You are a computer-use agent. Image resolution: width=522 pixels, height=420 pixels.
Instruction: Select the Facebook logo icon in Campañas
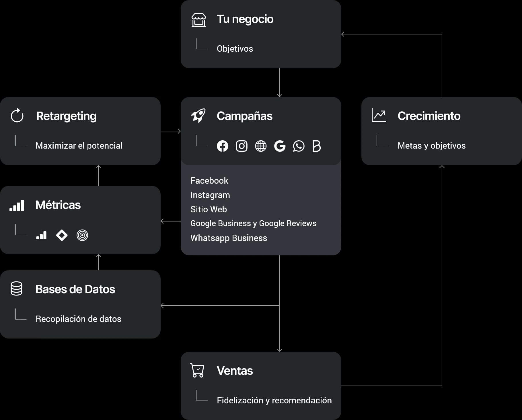(x=222, y=146)
